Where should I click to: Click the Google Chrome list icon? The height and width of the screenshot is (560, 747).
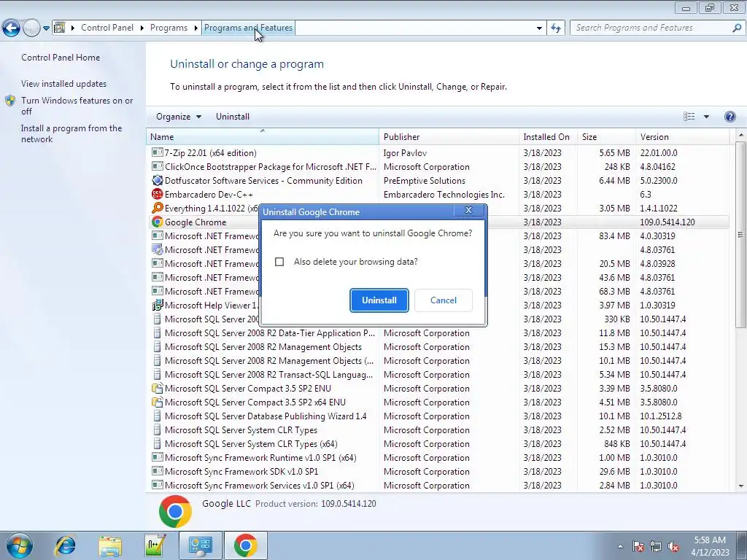point(158,222)
